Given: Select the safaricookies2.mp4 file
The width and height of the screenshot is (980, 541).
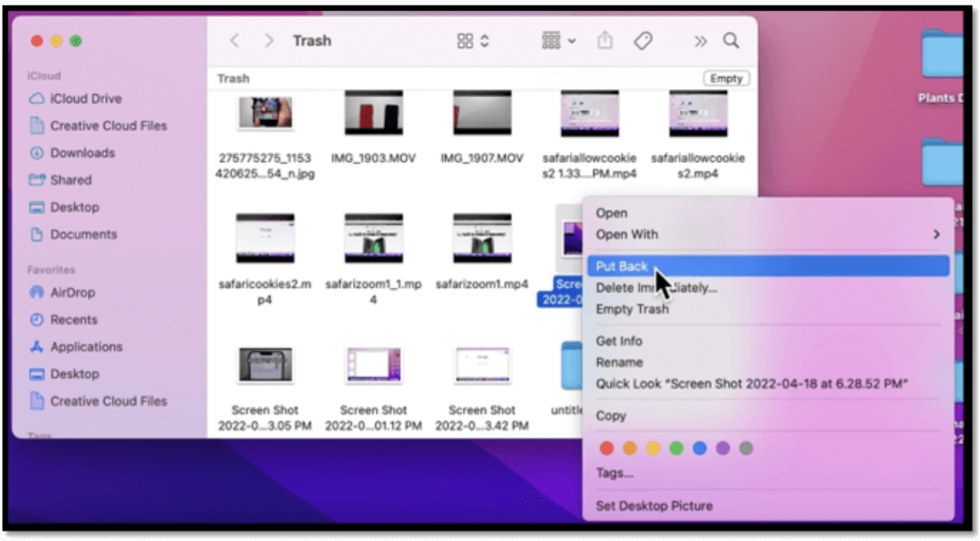Looking at the screenshot, I should point(265,260).
